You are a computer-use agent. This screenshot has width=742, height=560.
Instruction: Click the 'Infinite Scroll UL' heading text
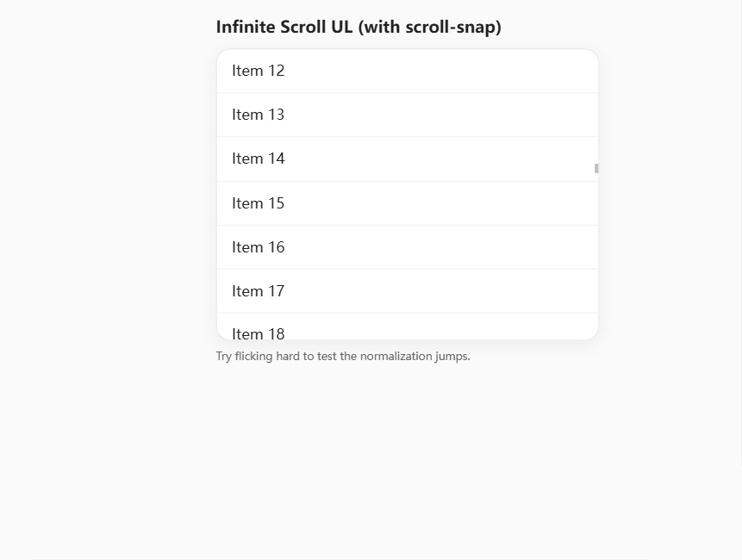pyautogui.click(x=284, y=27)
